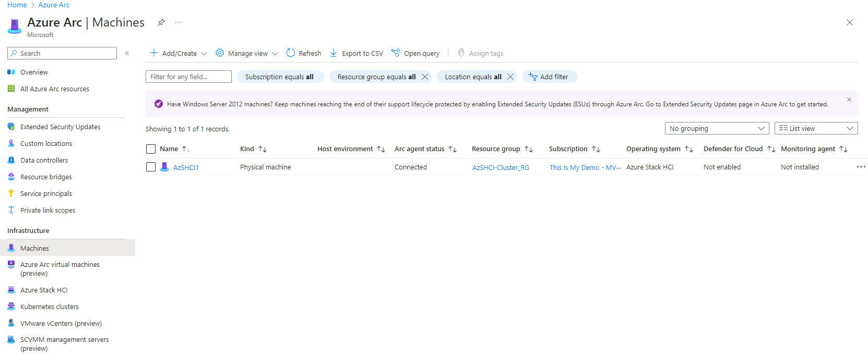Tick the select-all checkbox in the table header
This screenshot has width=868, height=356.
[151, 149]
